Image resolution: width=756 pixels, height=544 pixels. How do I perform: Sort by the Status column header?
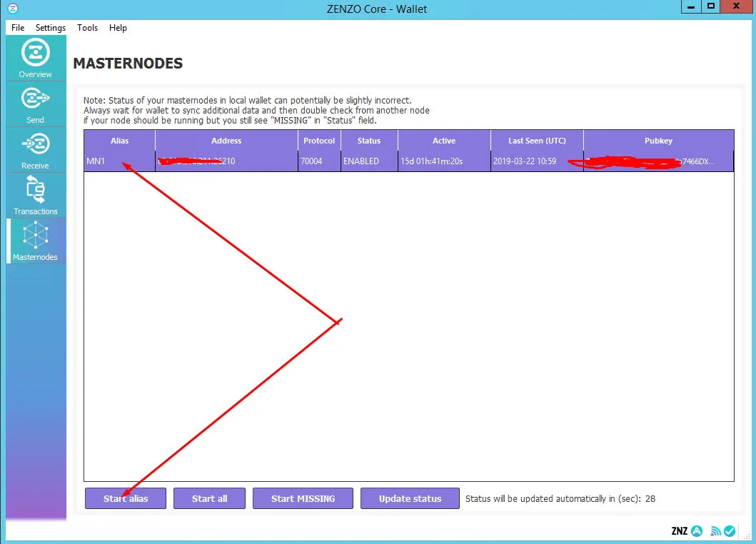[x=369, y=141]
